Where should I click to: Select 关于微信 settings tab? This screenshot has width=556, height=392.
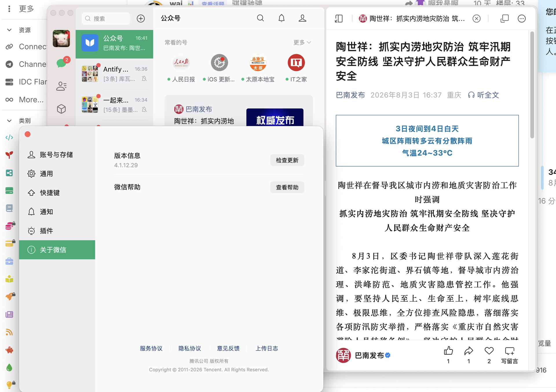point(57,250)
